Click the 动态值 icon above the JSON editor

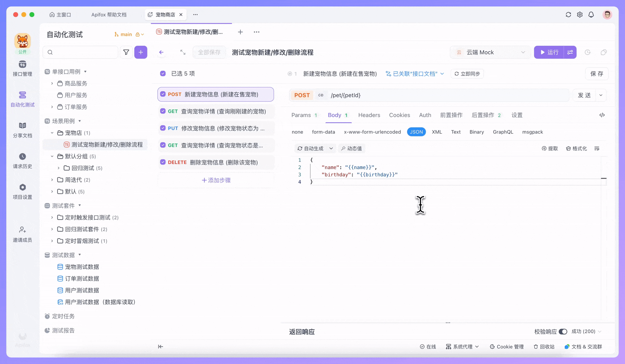351,148
